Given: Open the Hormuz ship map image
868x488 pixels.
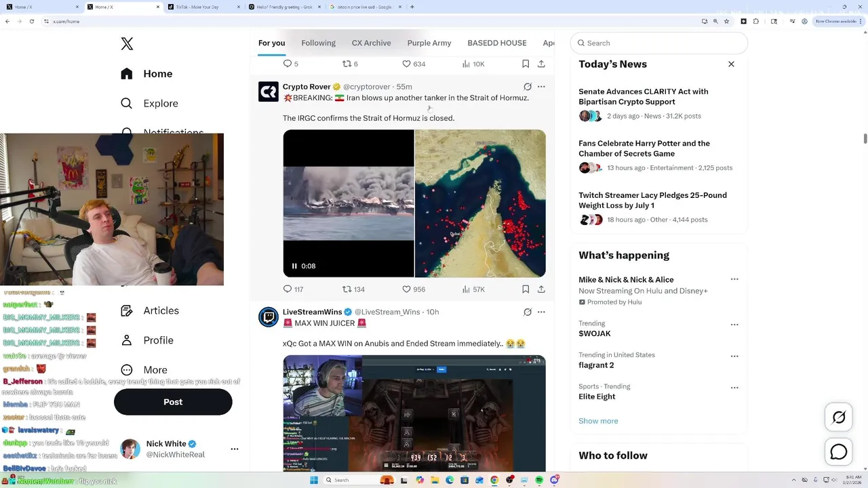Looking at the screenshot, I should pyautogui.click(x=480, y=203).
